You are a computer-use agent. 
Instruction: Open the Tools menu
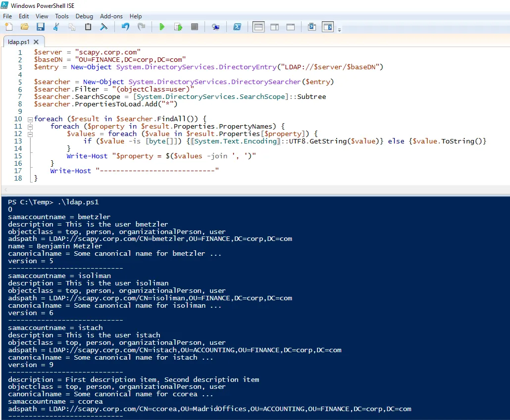62,16
